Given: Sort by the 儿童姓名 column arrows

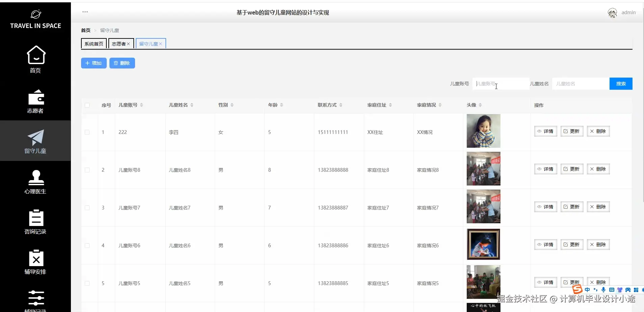Looking at the screenshot, I should [x=192, y=105].
